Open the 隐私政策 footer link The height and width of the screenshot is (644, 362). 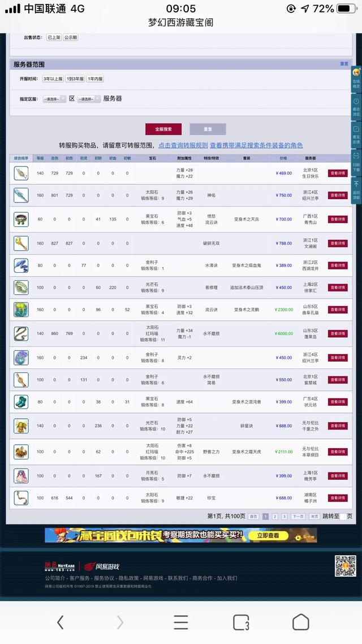coord(128,578)
